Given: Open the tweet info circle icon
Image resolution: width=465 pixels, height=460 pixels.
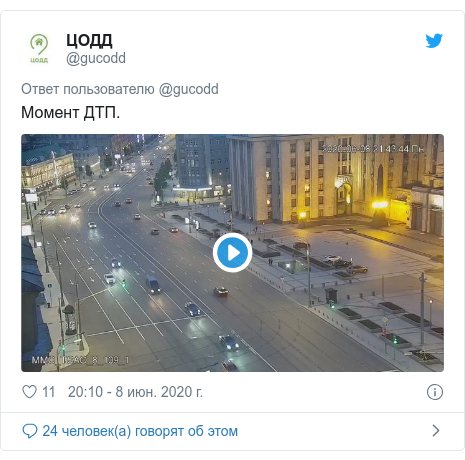Looking at the screenshot, I should (435, 392).
